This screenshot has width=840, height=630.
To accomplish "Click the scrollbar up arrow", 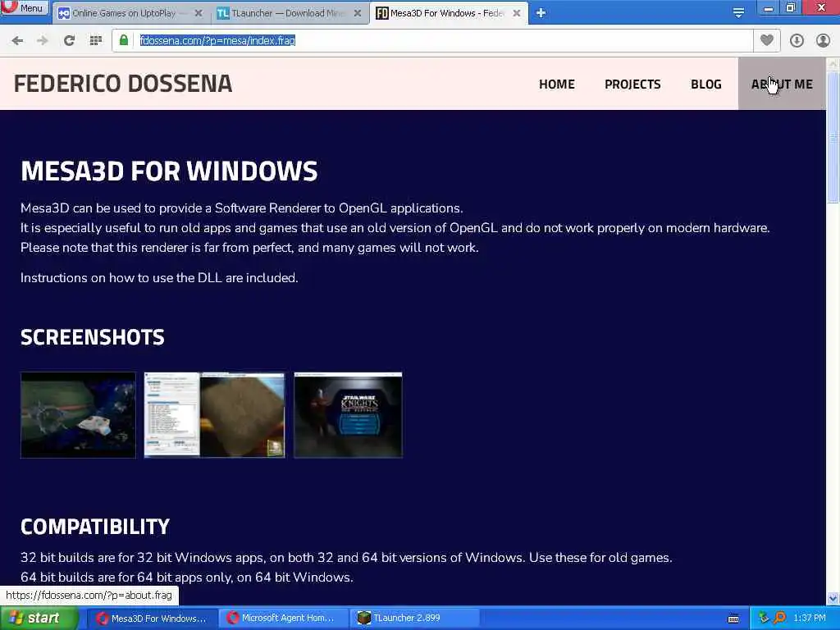I will click(x=833, y=64).
